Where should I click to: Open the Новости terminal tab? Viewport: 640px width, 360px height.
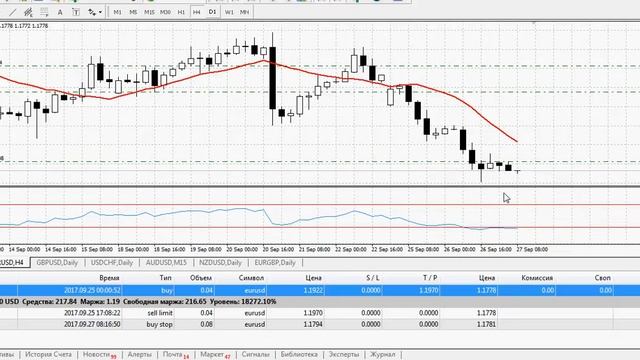tap(99, 354)
